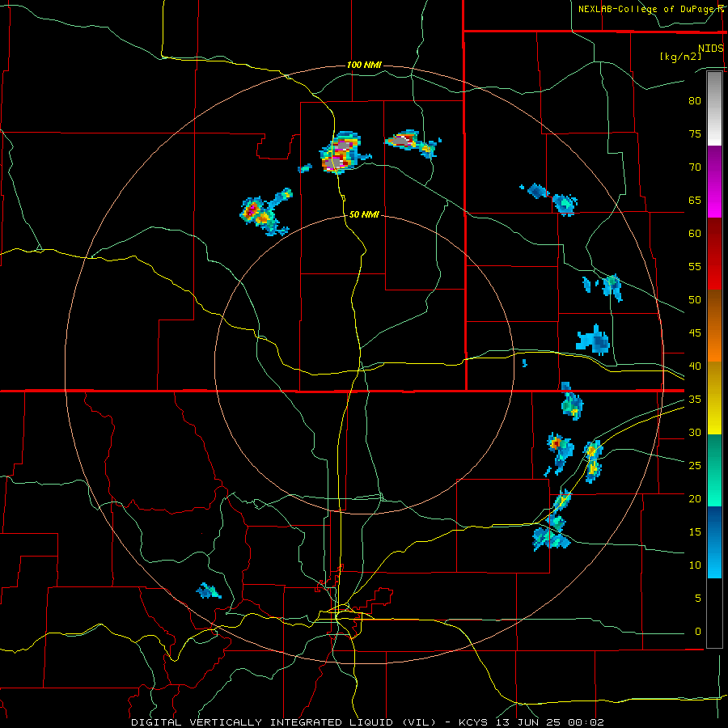
Task: Click the 40 value on the VIL scale
Action: pos(695,366)
